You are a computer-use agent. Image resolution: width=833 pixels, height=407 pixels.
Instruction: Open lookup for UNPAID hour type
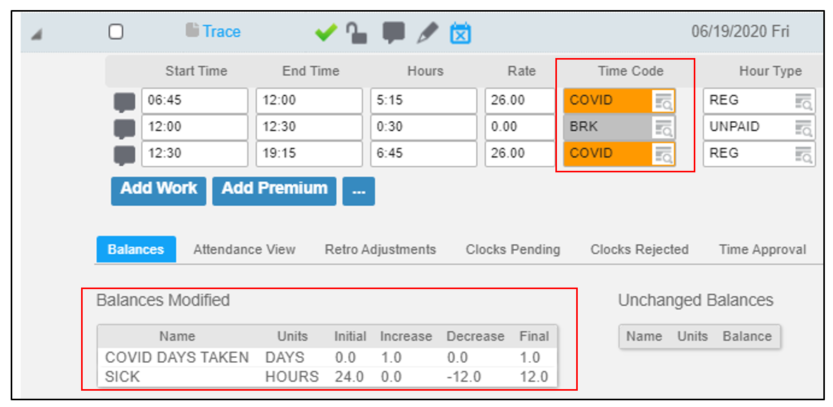[x=803, y=128]
